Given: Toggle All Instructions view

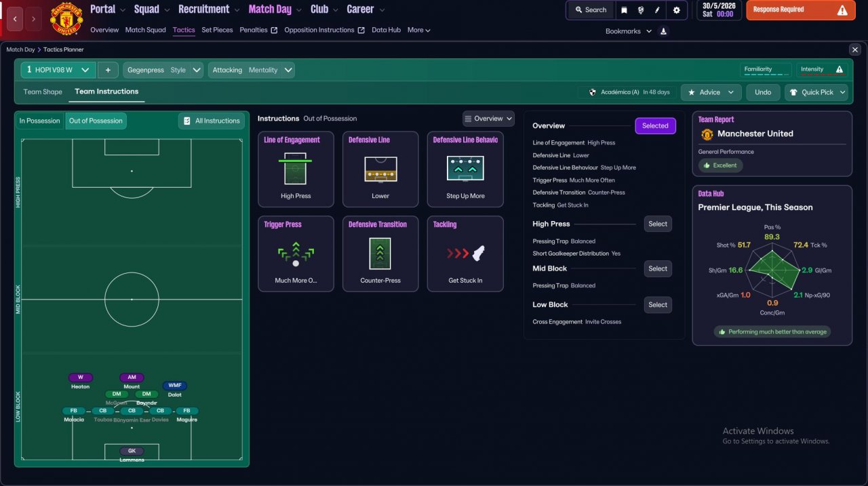Looking at the screenshot, I should pyautogui.click(x=211, y=121).
